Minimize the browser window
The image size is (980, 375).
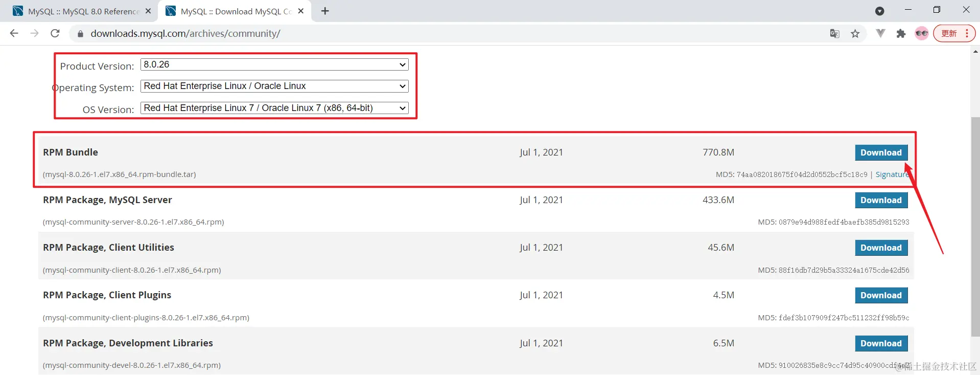click(x=908, y=10)
